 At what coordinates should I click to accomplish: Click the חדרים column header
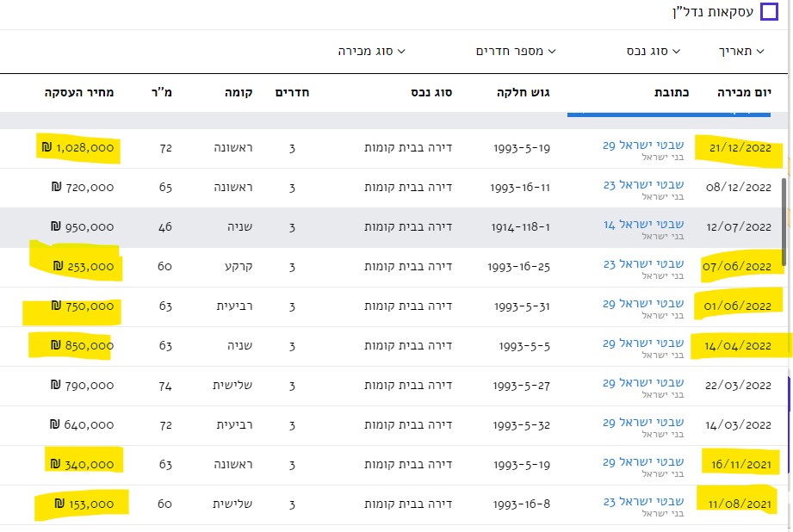(290, 93)
